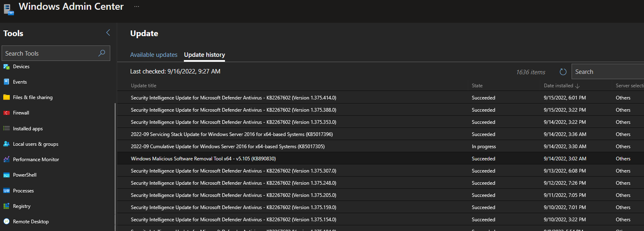Select Devices in the Tools list
The image size is (644, 231).
[x=21, y=67]
